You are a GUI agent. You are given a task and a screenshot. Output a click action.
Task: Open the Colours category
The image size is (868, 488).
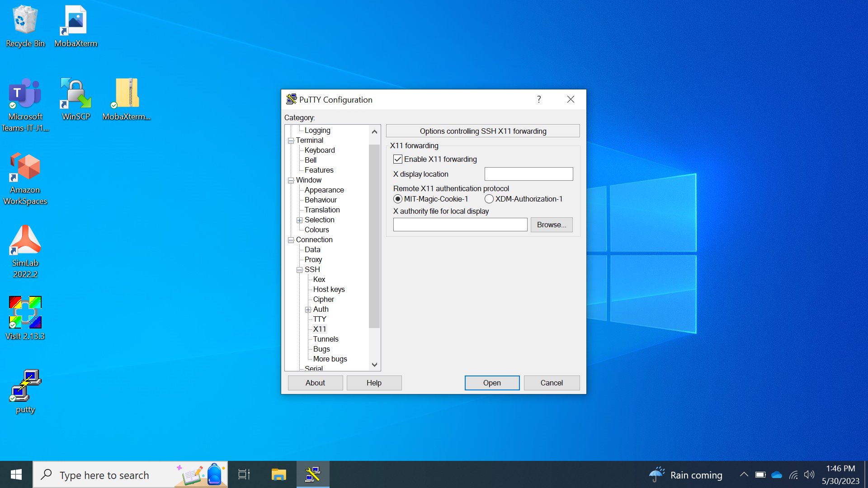[316, 230]
